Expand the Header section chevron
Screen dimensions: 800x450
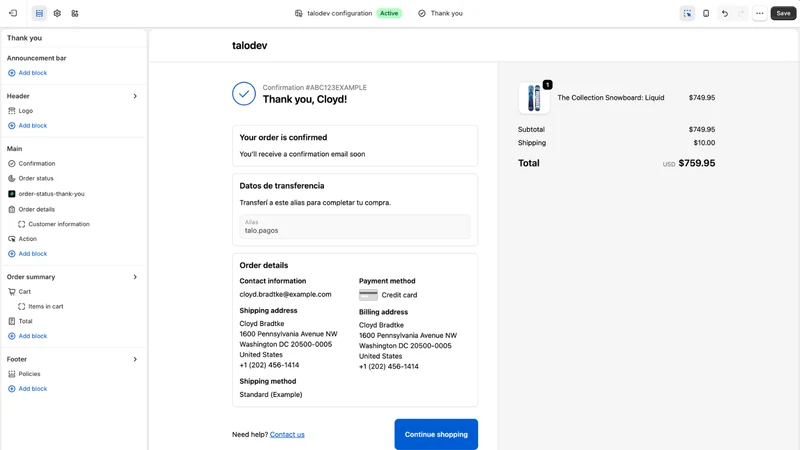[135, 96]
